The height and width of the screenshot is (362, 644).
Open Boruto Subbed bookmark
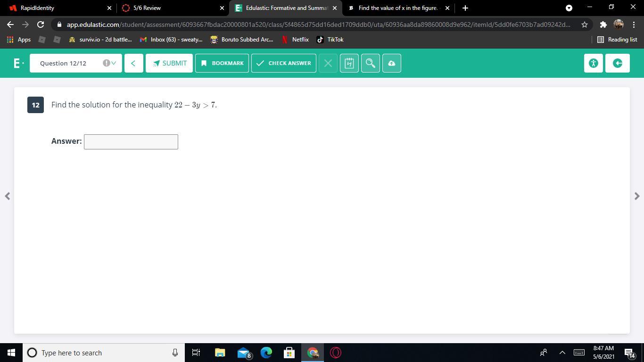click(242, 40)
